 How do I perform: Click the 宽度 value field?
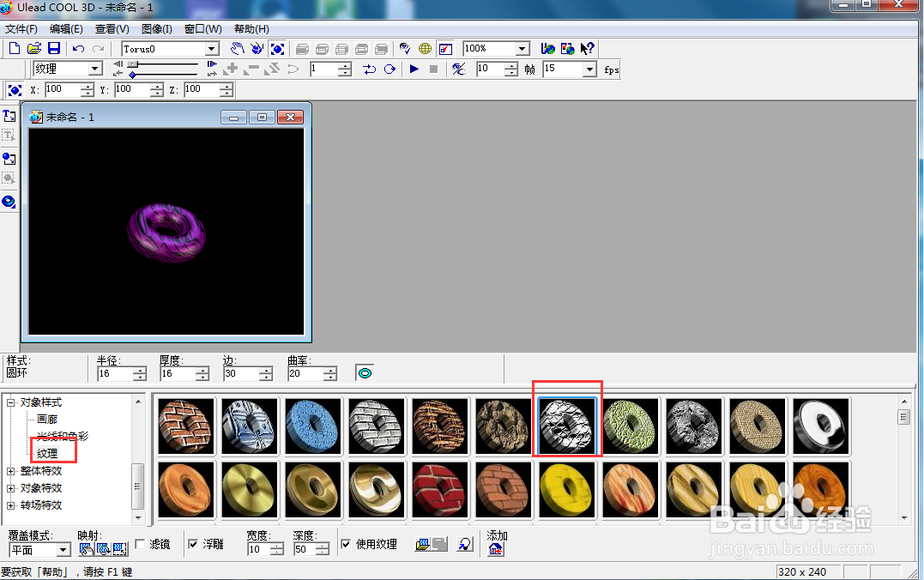coord(259,549)
